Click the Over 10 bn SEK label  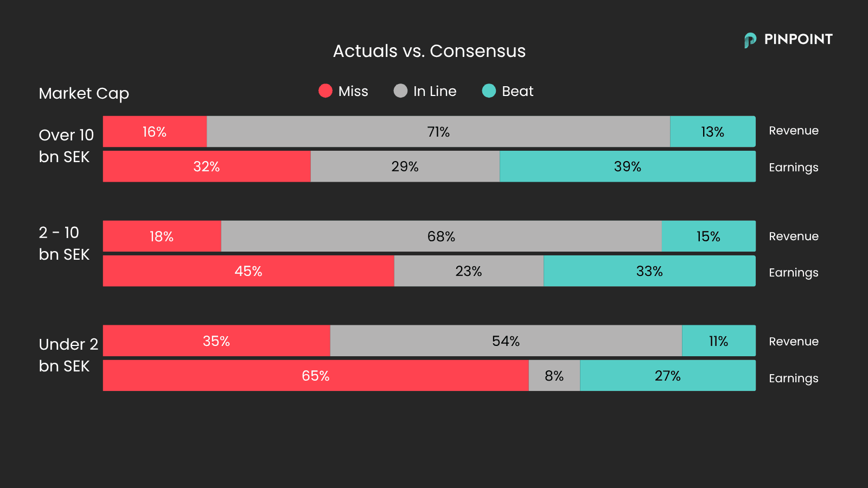66,146
